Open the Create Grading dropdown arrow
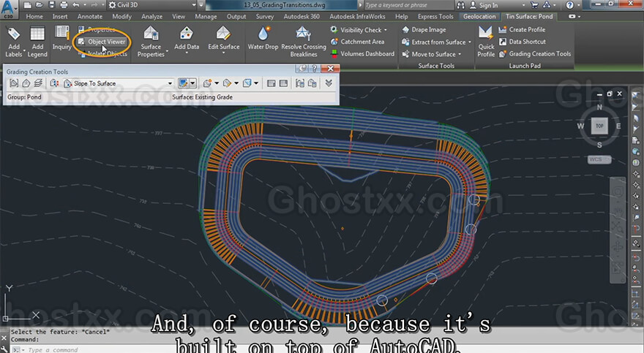This screenshot has width=644, height=353. (192, 83)
